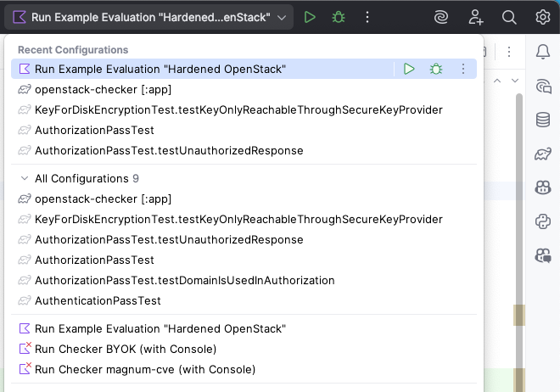Collapse the All Configurations section
The height and width of the screenshot is (392, 560).
coord(25,178)
